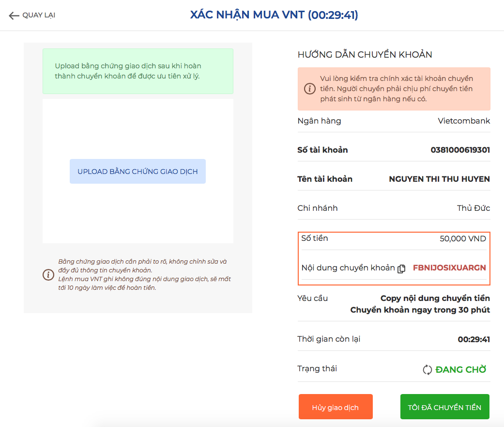Click the HƯỚNG DẪN CHUYỂN KHOẢN heading
The height and width of the screenshot is (427, 504).
point(365,54)
